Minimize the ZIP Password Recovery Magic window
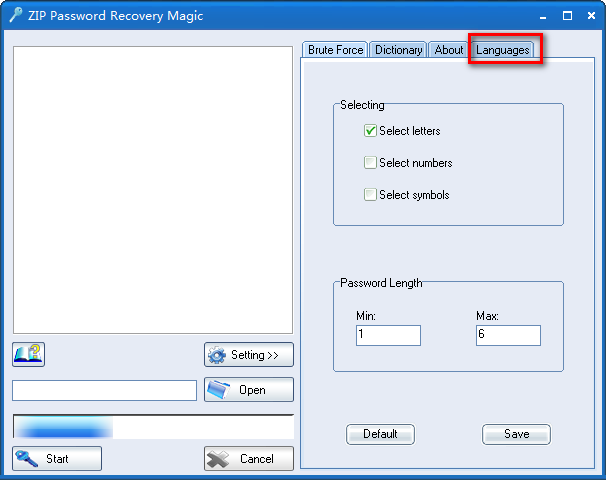This screenshot has width=606, height=480. tap(543, 16)
